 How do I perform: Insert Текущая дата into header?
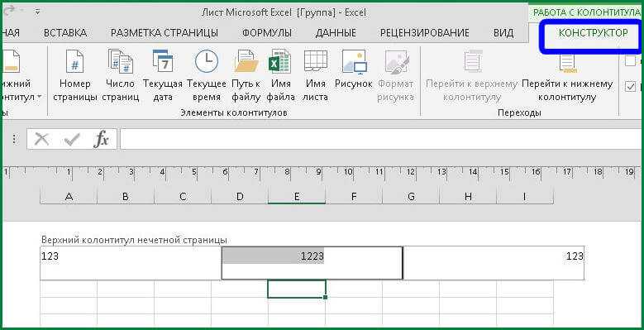pyautogui.click(x=163, y=75)
